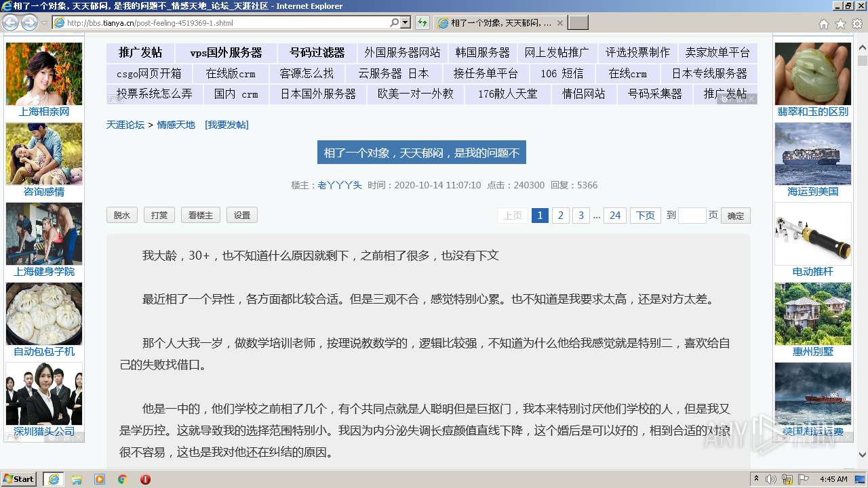
Task: Click the 打赏 button
Action: pos(159,215)
